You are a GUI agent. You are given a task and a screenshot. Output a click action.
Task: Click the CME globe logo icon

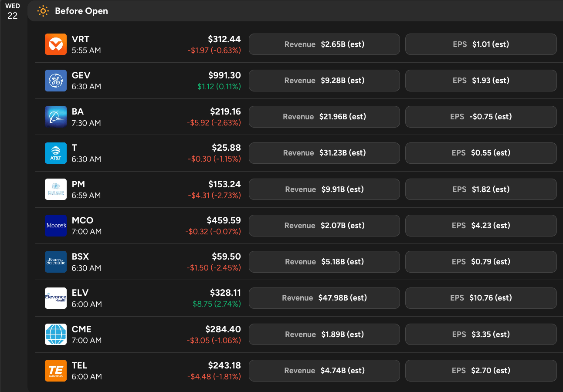point(56,335)
